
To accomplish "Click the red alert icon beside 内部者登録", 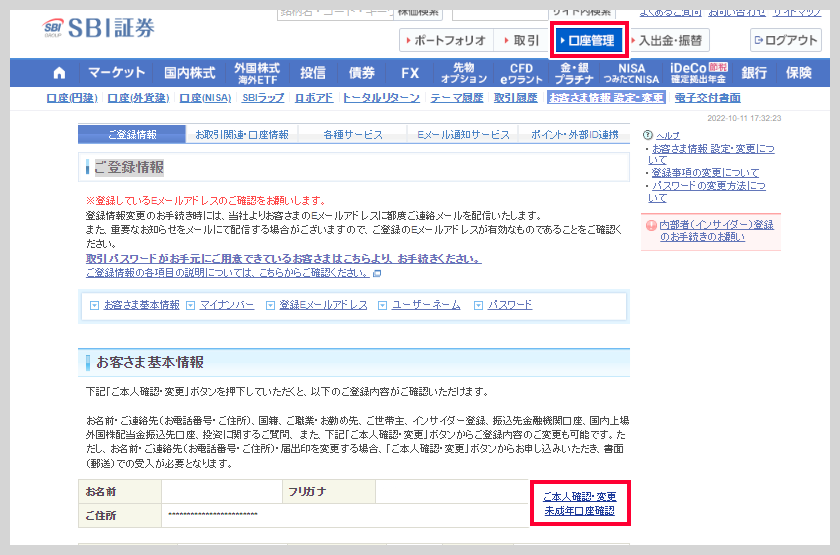I will click(x=651, y=226).
